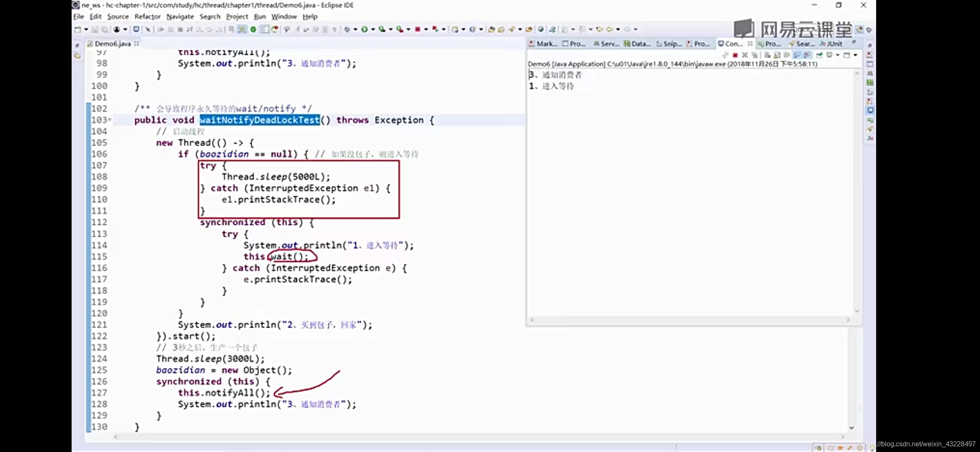Collapse method fold marker at line 103
The height and width of the screenshot is (452, 980).
[x=110, y=120]
